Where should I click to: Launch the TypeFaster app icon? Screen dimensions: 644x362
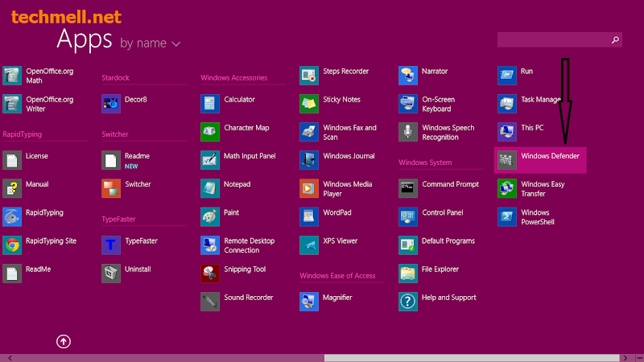pos(111,245)
